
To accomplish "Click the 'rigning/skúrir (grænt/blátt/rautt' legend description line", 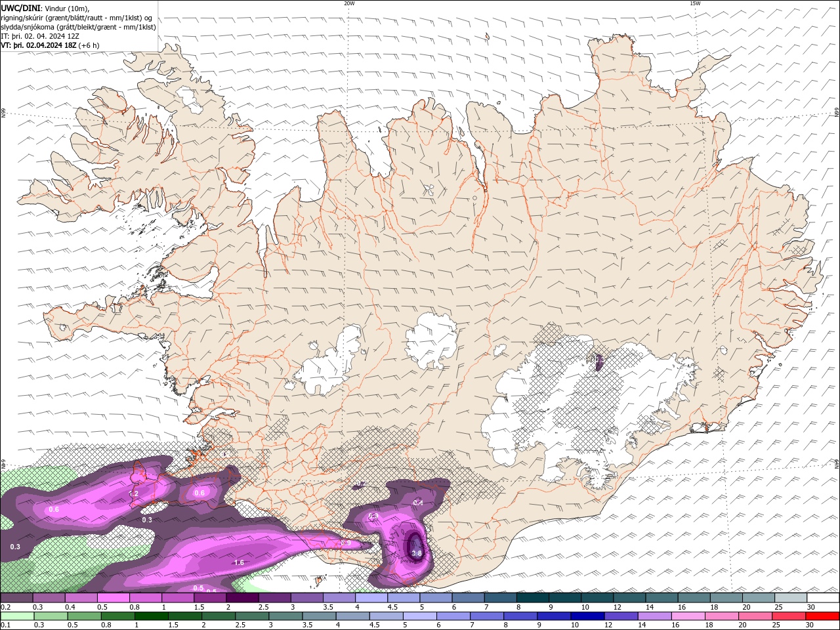I will 76,18.
